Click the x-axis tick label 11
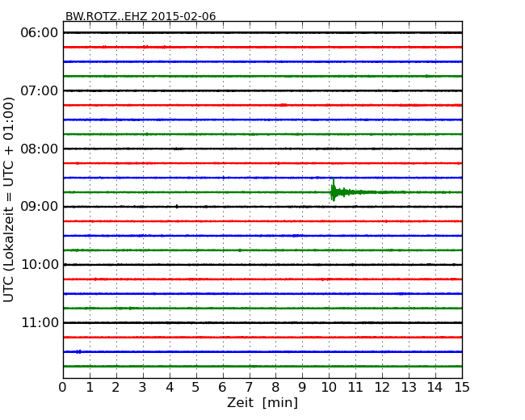 (x=355, y=387)
